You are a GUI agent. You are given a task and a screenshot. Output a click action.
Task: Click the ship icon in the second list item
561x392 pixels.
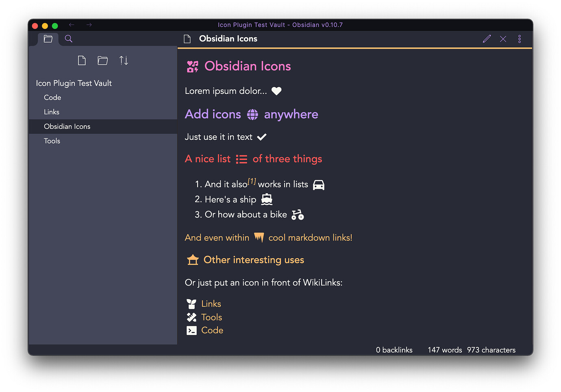(x=266, y=199)
